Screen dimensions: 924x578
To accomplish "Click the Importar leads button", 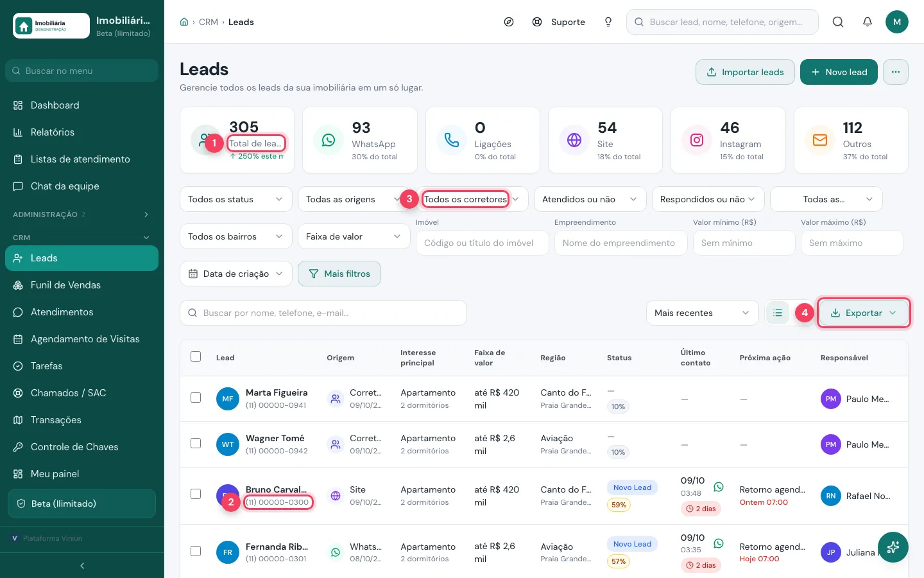I will coord(745,72).
